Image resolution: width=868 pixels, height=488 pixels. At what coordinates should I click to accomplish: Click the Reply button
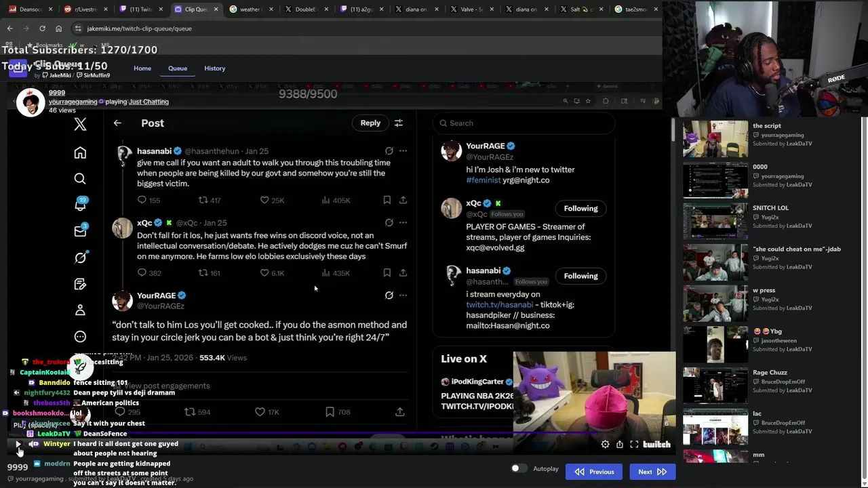pyautogui.click(x=370, y=123)
